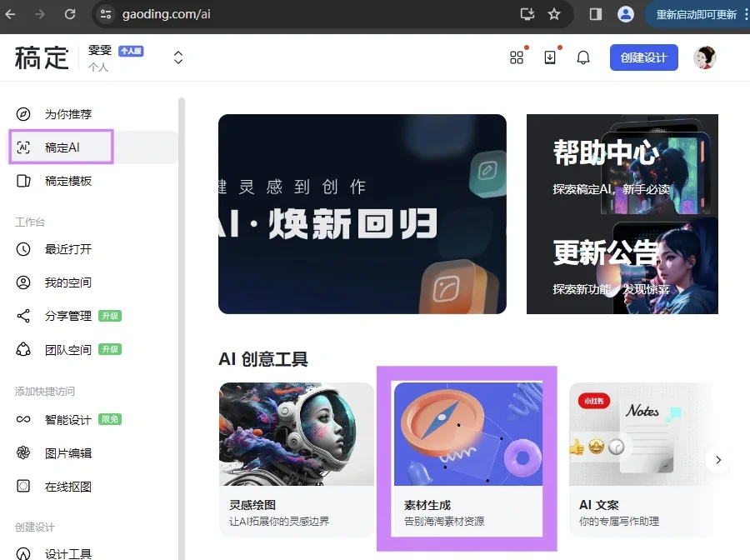Click the compass icon beside 为你推荐
This screenshot has height=560, width=750.
tap(23, 114)
